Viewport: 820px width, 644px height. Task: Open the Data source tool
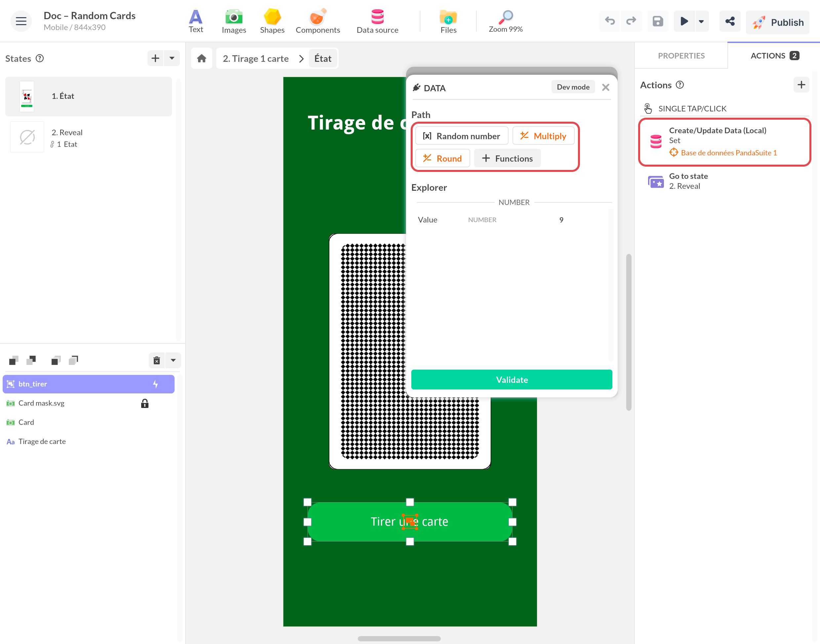[377, 21]
